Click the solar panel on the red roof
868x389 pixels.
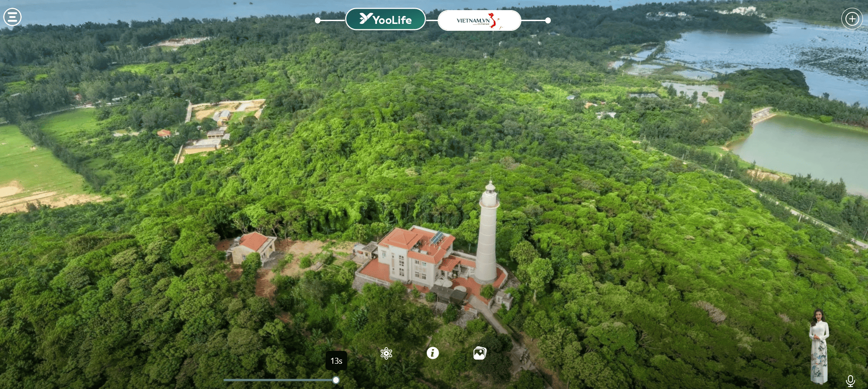(x=436, y=238)
